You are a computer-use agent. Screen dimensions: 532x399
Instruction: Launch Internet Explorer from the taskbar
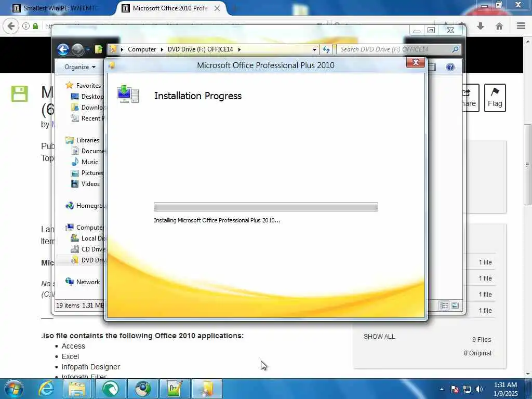[x=46, y=389]
